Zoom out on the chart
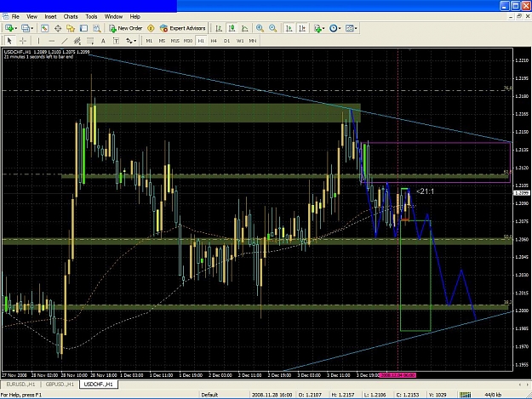This screenshot has height=399, width=532. pyautogui.click(x=272, y=28)
